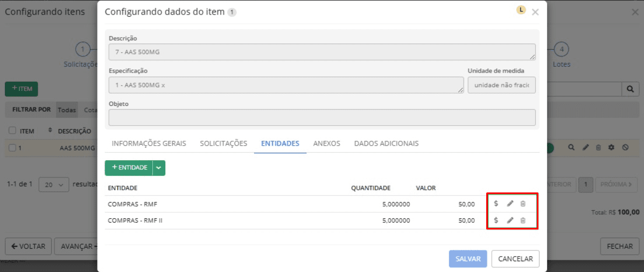Click the CANCELAR button
This screenshot has width=644, height=272.
tap(515, 259)
